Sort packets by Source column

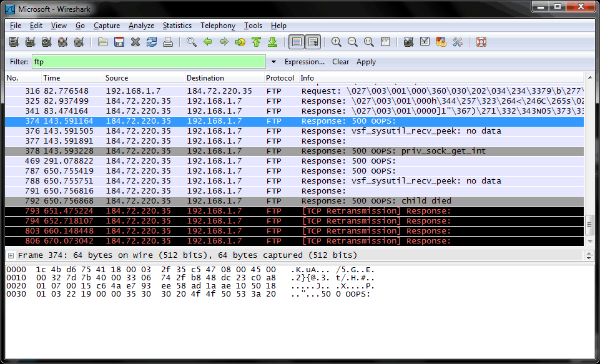145,78
